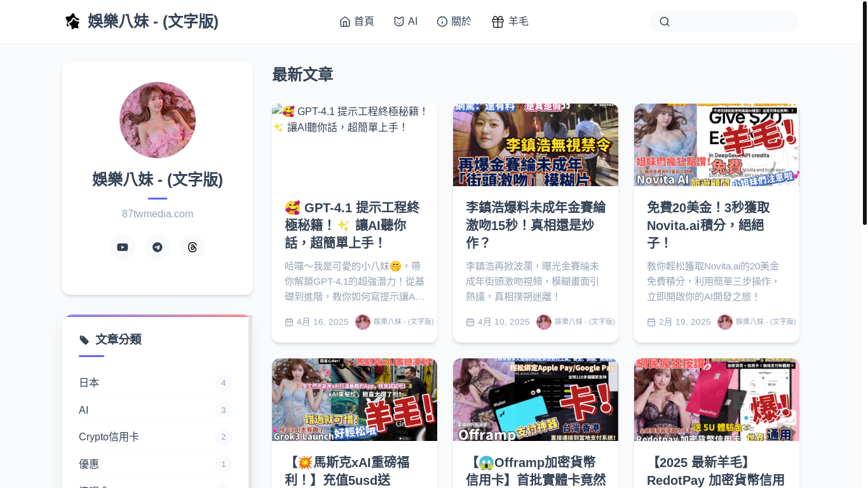Click Offramp 支付神器 thumbnail image
This screenshot has width=868, height=488.
click(536, 400)
